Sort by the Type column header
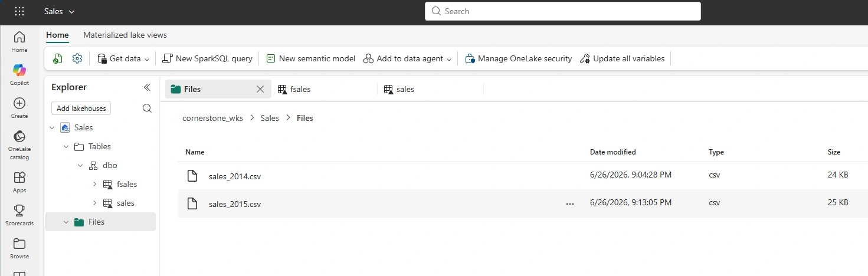The height and width of the screenshot is (276, 868). click(x=716, y=152)
